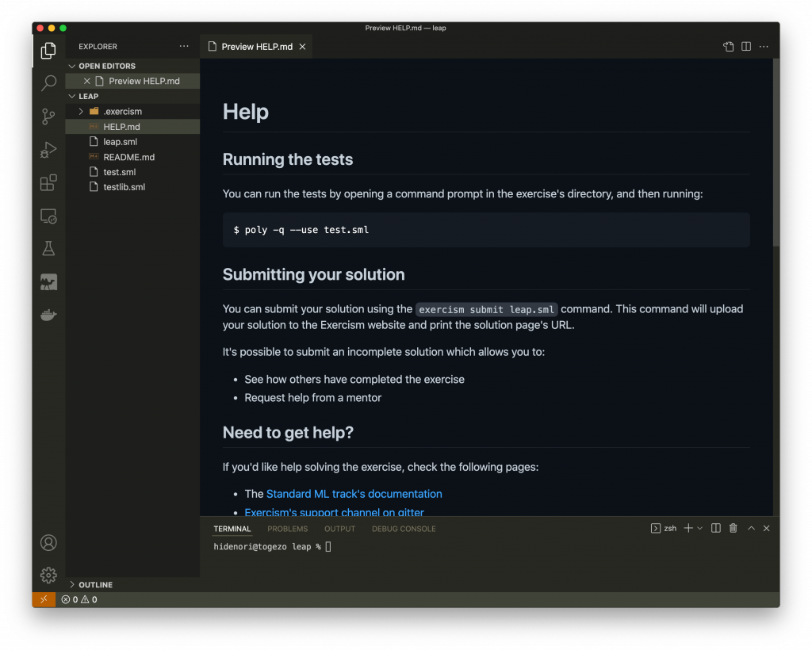Select HELP.md in the file tree
Viewport: 812px width, 650px height.
(132, 126)
